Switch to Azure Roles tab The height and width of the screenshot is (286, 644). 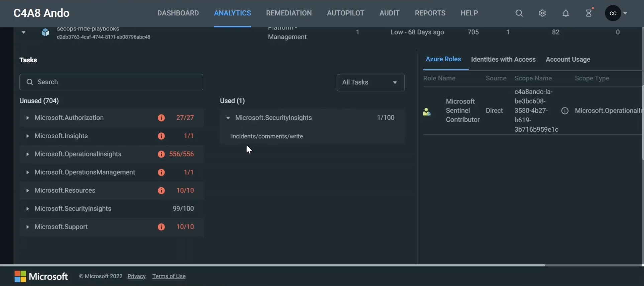point(443,59)
